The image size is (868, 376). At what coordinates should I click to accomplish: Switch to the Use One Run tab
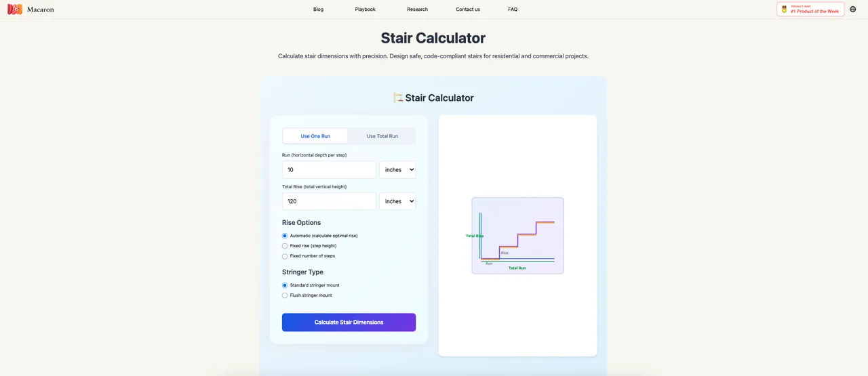[315, 136]
